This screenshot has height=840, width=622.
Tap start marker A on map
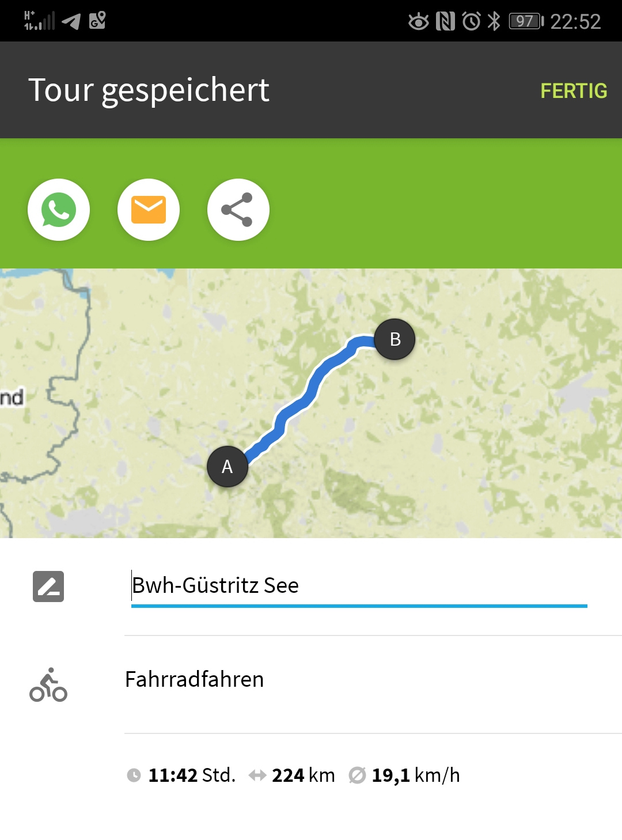point(227,467)
